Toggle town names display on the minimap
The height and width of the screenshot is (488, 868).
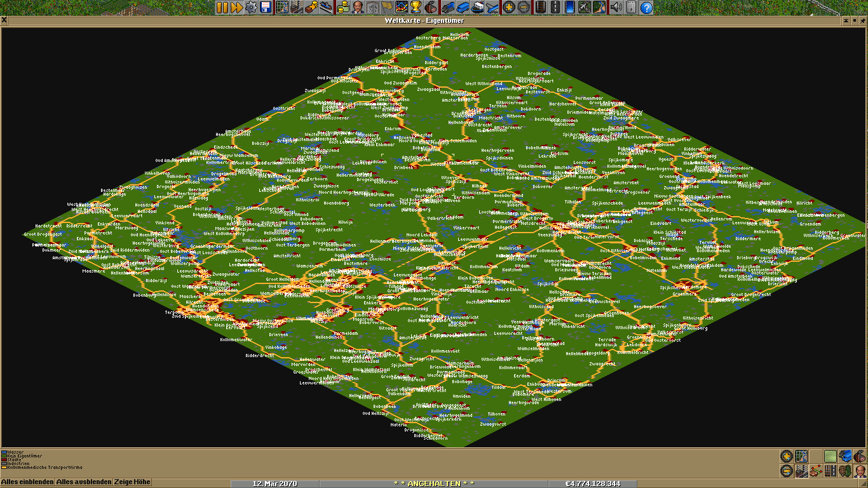coord(801,471)
